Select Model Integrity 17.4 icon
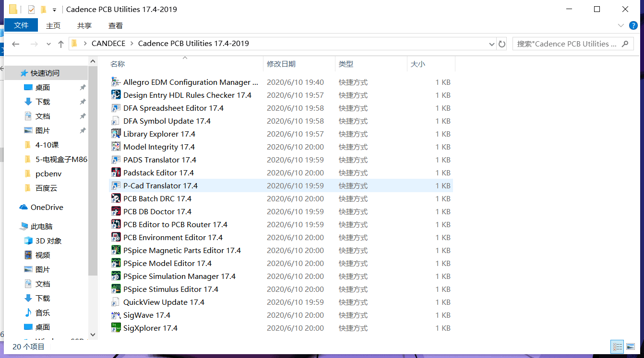Image resolution: width=644 pixels, height=358 pixels. (116, 147)
